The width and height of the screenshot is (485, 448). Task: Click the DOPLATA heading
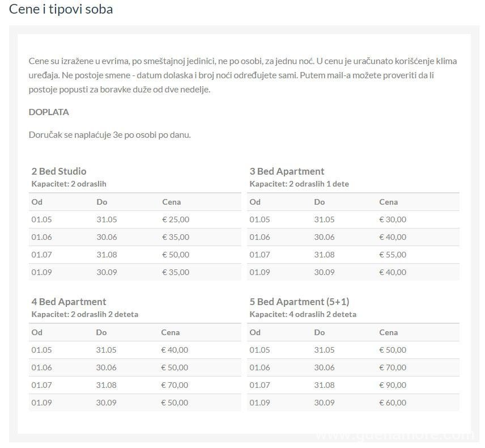49,112
